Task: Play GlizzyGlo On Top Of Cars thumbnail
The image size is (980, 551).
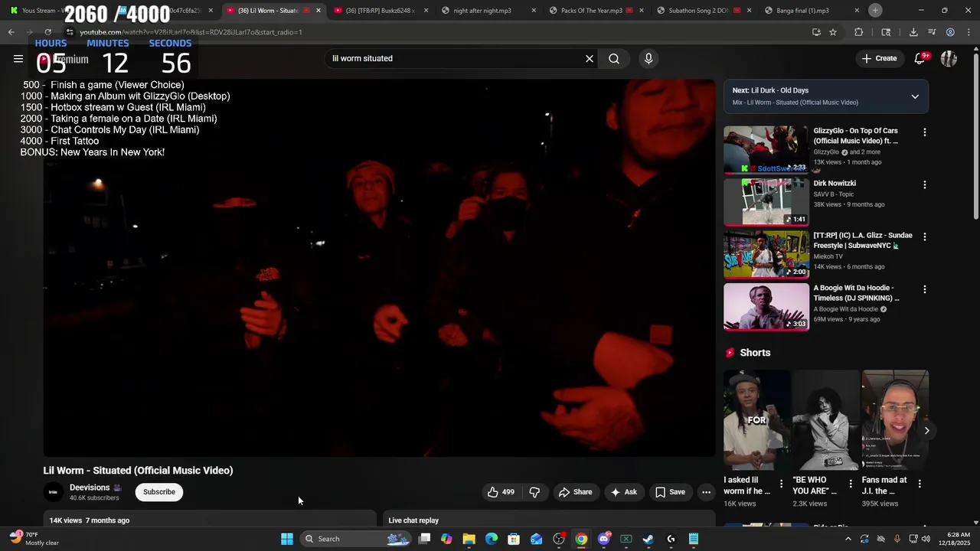Action: pos(766,150)
